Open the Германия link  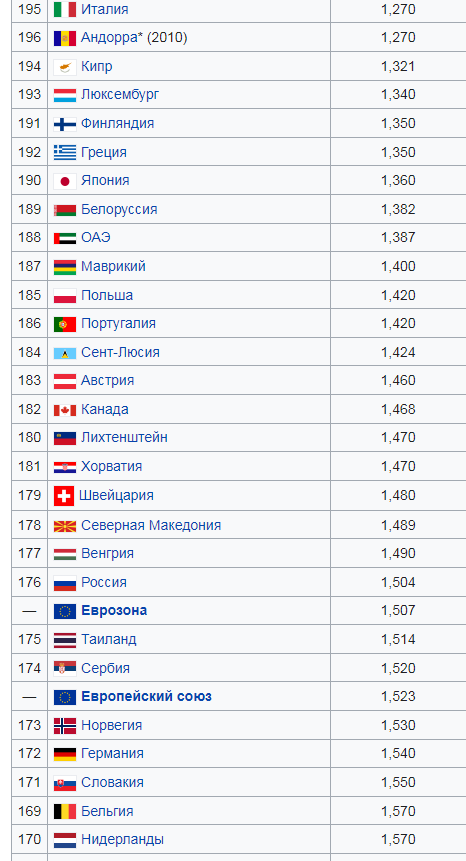point(113,753)
